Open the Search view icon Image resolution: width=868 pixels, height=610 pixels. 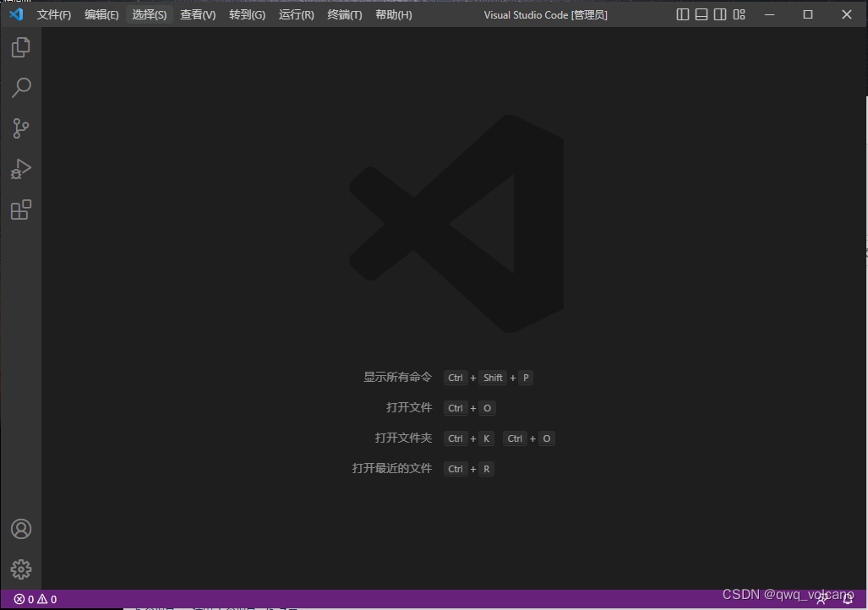pyautogui.click(x=21, y=88)
